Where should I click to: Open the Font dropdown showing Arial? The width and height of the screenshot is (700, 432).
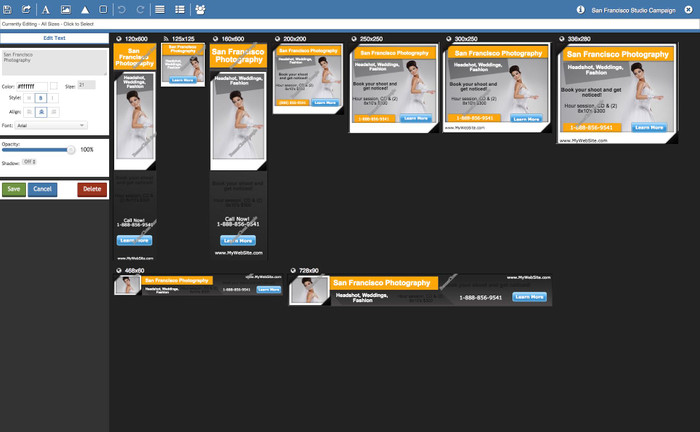53,125
